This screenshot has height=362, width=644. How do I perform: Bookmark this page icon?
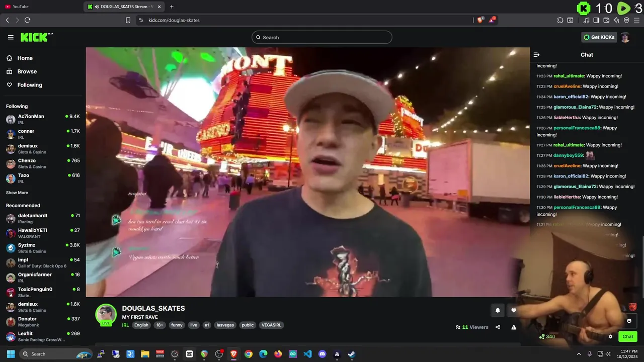128,20
